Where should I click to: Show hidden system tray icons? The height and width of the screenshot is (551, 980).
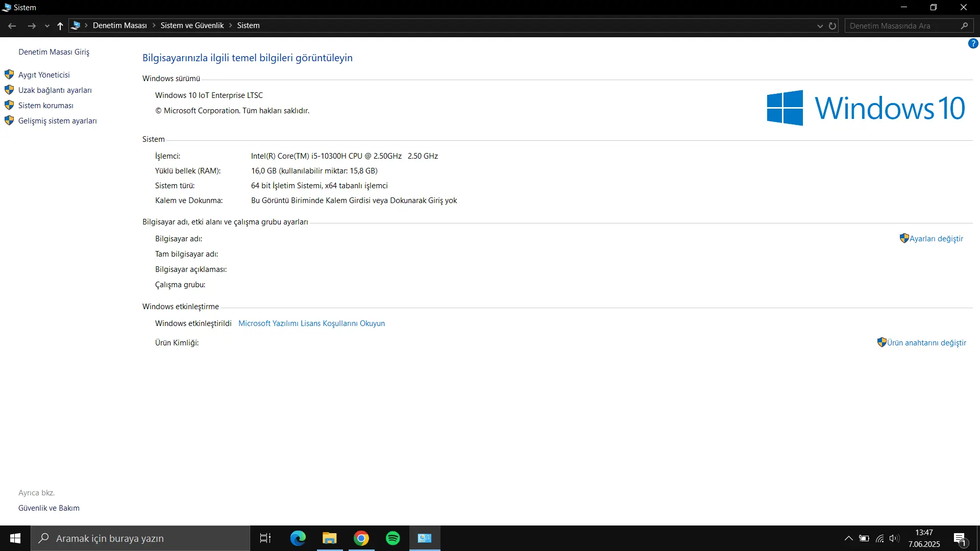tap(848, 538)
